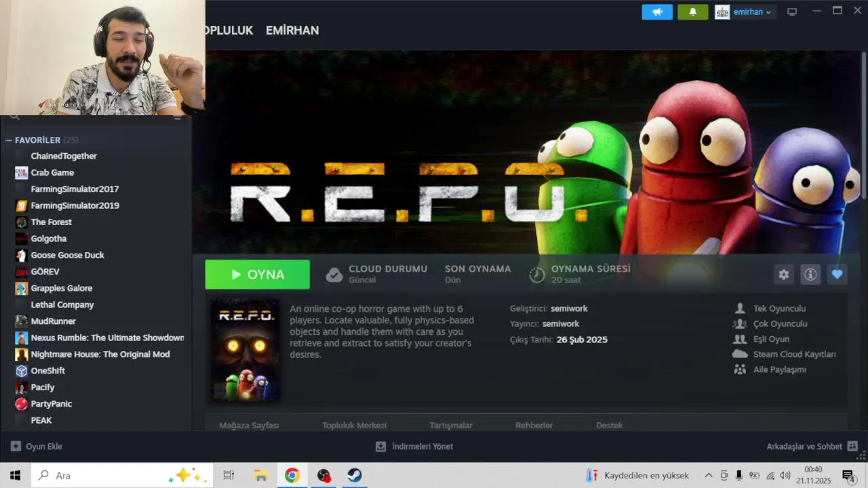Select Nightmare House game icon

coord(22,354)
